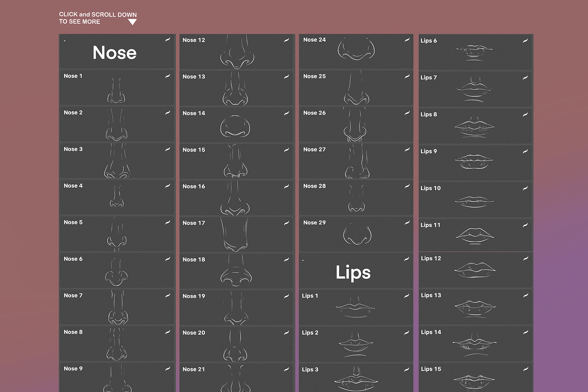Click the brush stroke icon on Nose 12
Screen dimensions: 588x392
pyautogui.click(x=287, y=40)
